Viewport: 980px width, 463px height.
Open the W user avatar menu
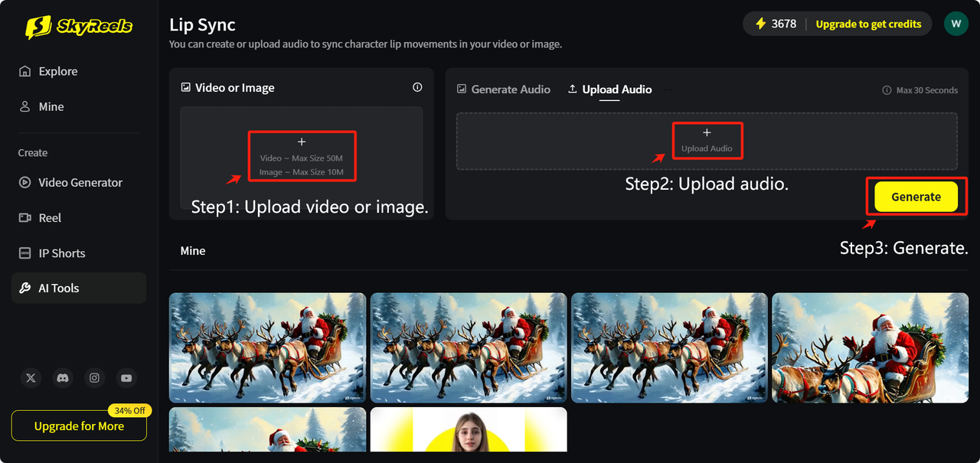(x=955, y=24)
